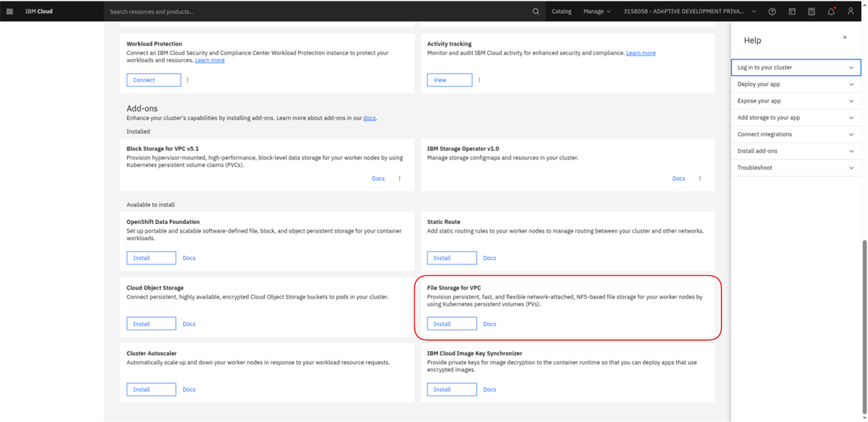Open the user profile avatar icon

pos(851,12)
